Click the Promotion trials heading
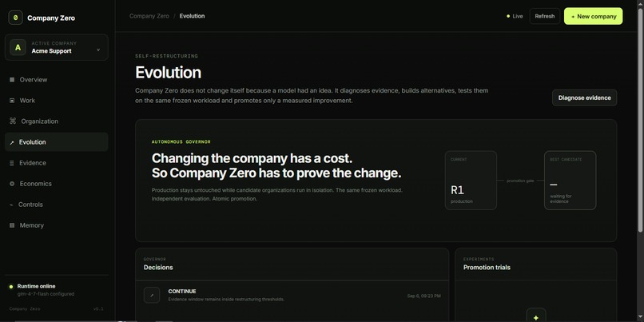This screenshot has width=644, height=322. [x=487, y=268]
